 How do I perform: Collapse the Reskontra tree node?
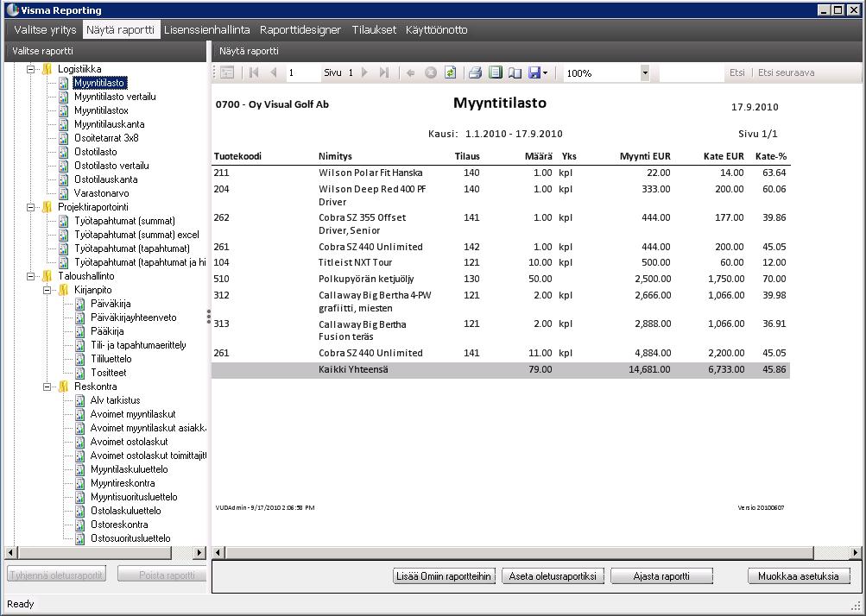(x=47, y=387)
